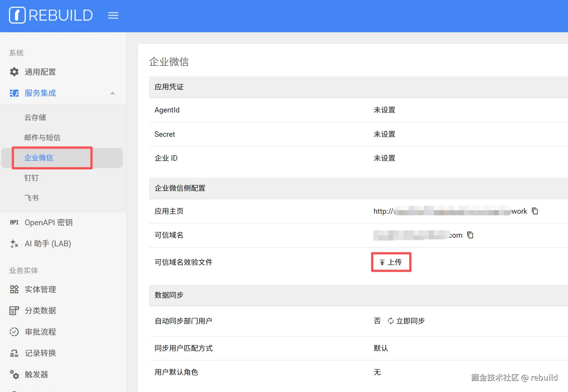Click the 同步用户匹配方式 value 默认

pos(381,348)
